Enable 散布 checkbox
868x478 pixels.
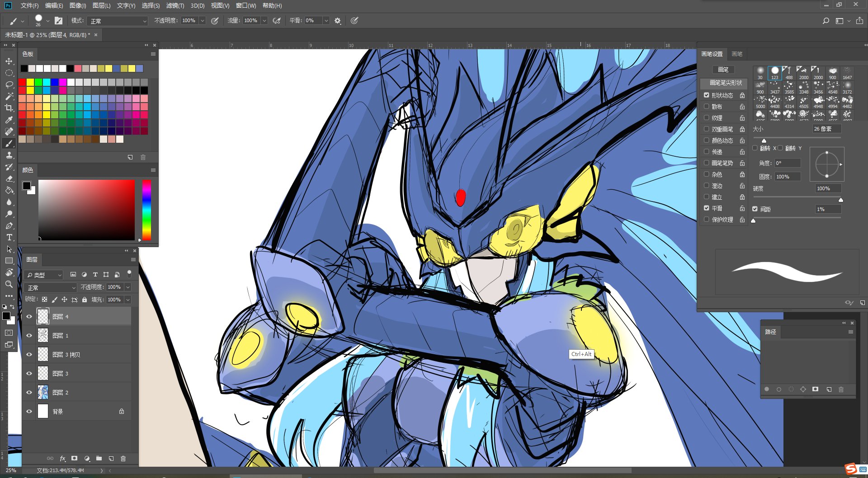[x=707, y=106]
